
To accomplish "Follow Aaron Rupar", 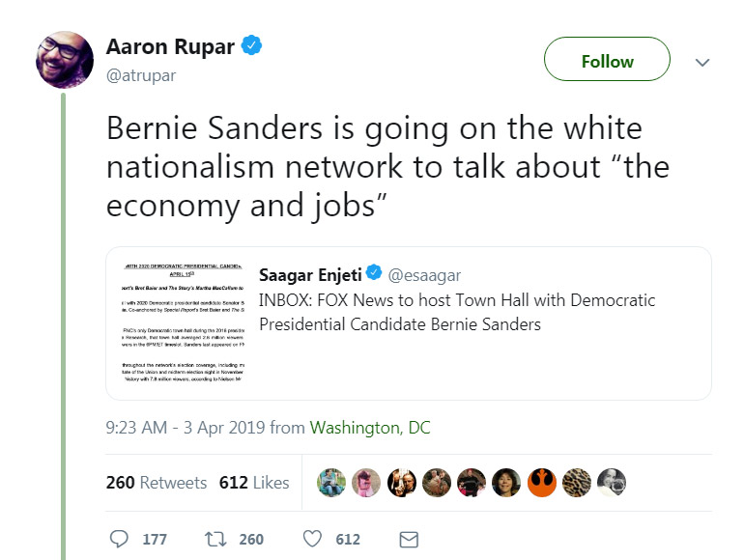I will click(x=607, y=61).
